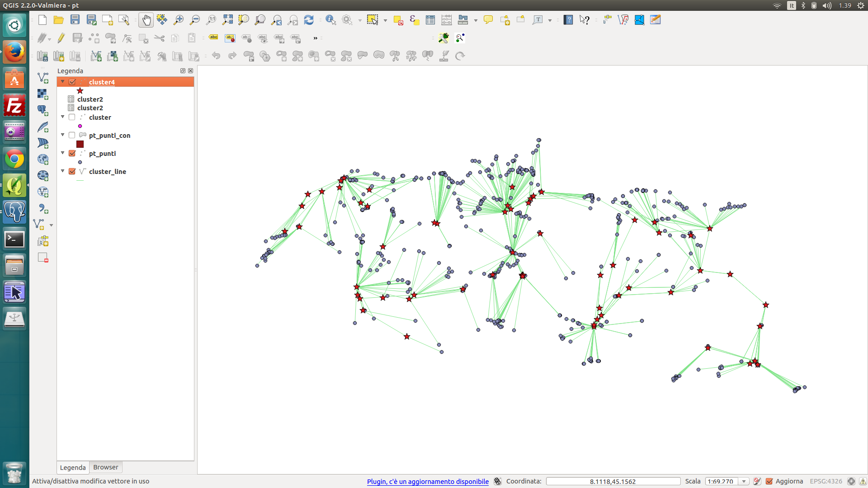Toggle the Aggiorna render checkbox
Screen dimensions: 868x488
769,481
